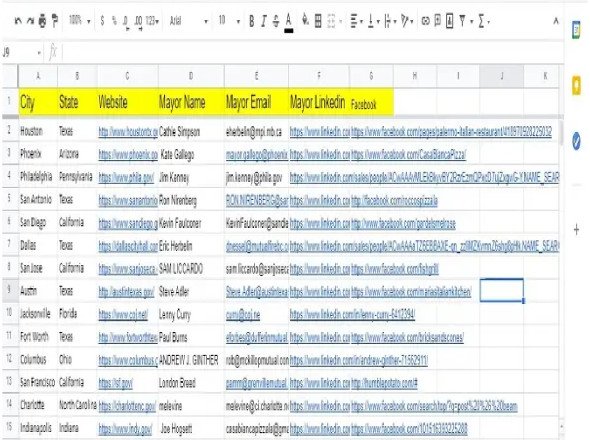Open the Functions sigma menu

pos(484,21)
